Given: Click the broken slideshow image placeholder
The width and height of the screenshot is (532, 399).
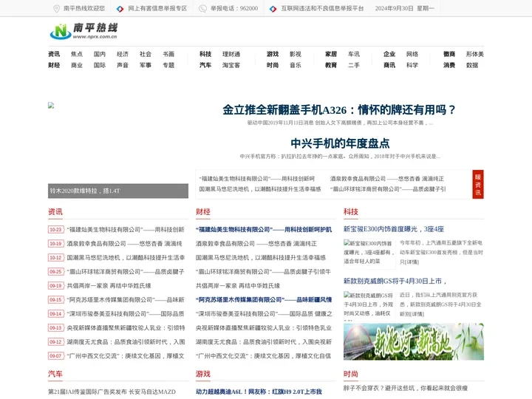Looking at the screenshot, I should (51, 105).
